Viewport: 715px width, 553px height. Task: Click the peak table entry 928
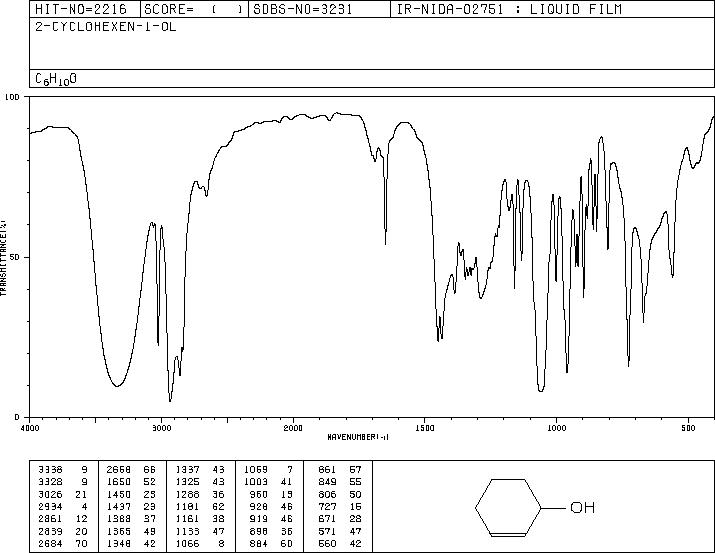pyautogui.click(x=259, y=506)
